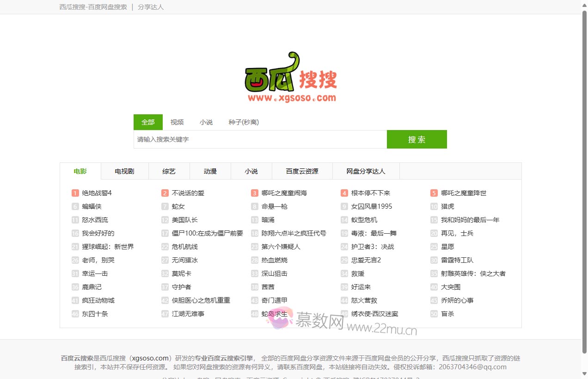Open the 百度云资源 category tab
The width and height of the screenshot is (588, 379).
[x=302, y=171]
